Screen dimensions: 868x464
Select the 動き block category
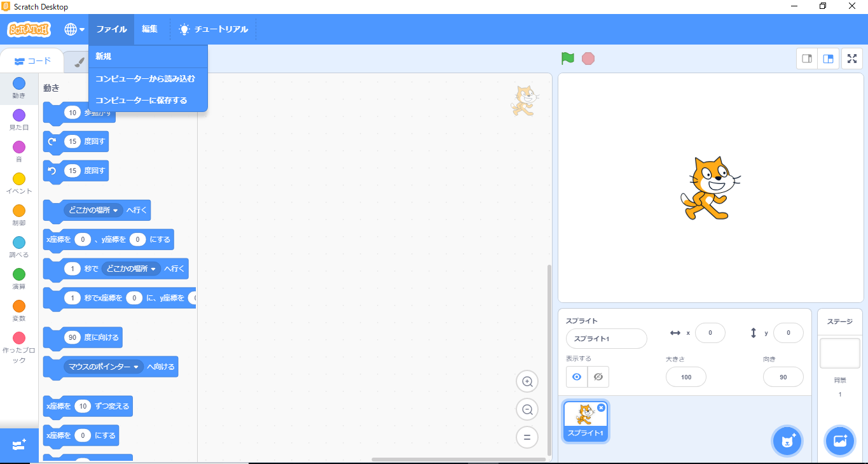19,88
